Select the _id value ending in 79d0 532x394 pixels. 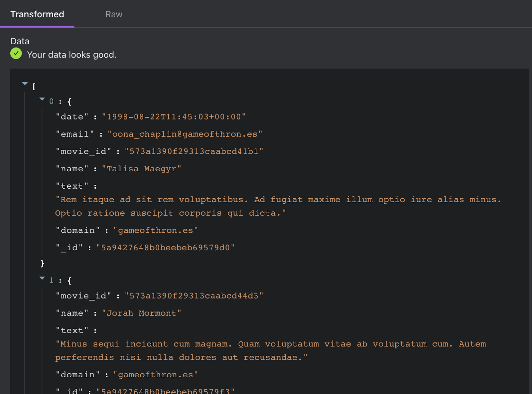(x=165, y=248)
